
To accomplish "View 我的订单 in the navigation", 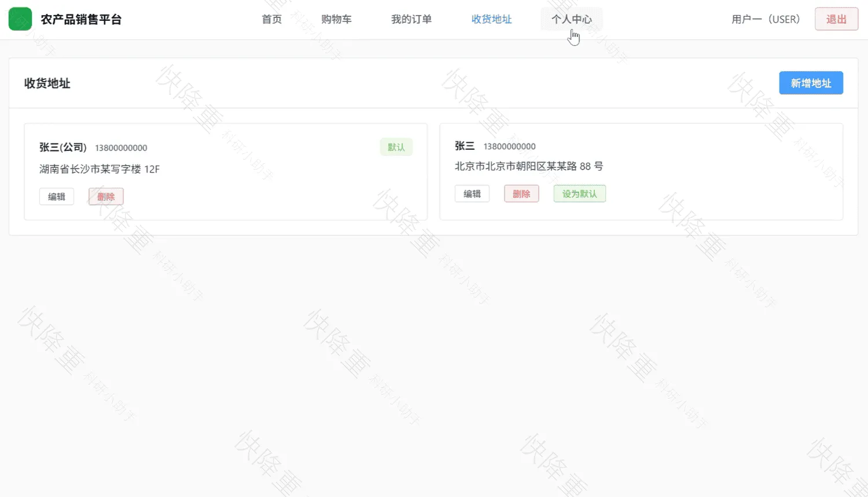I will click(411, 19).
